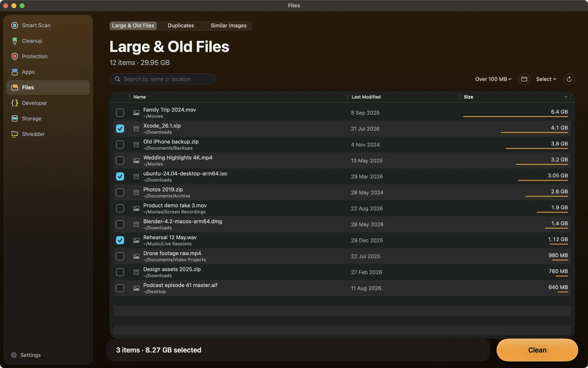This screenshot has height=368, width=588.
Task: Click the size bar for the 6.4 GB file
Action: [x=515, y=116]
